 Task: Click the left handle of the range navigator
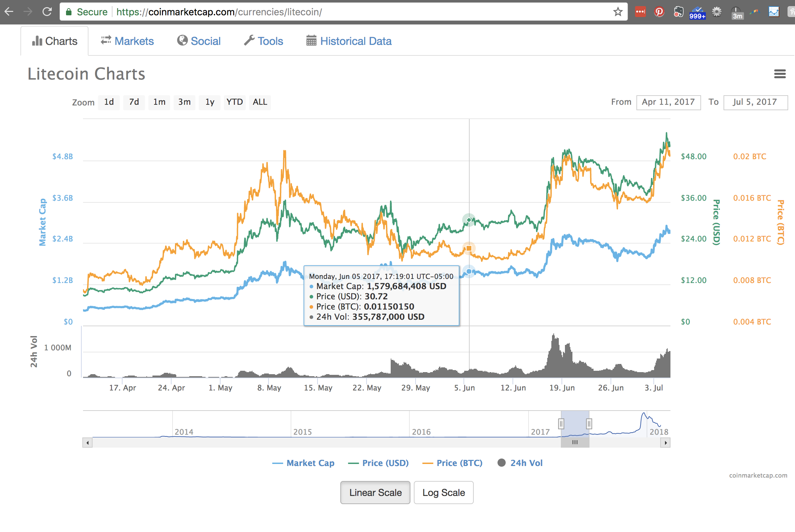(561, 423)
